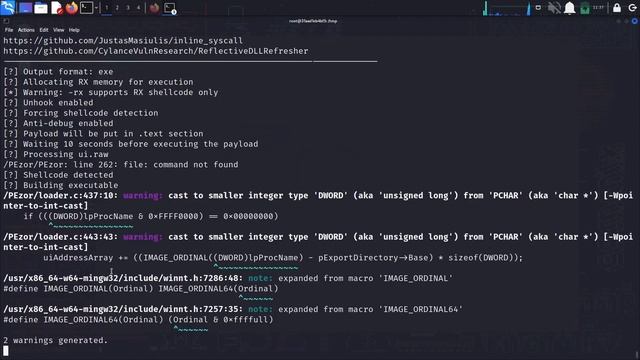The width and height of the screenshot is (640, 360).
Task: Click the 'Shellcode detected' line
Action: [x=58, y=175]
